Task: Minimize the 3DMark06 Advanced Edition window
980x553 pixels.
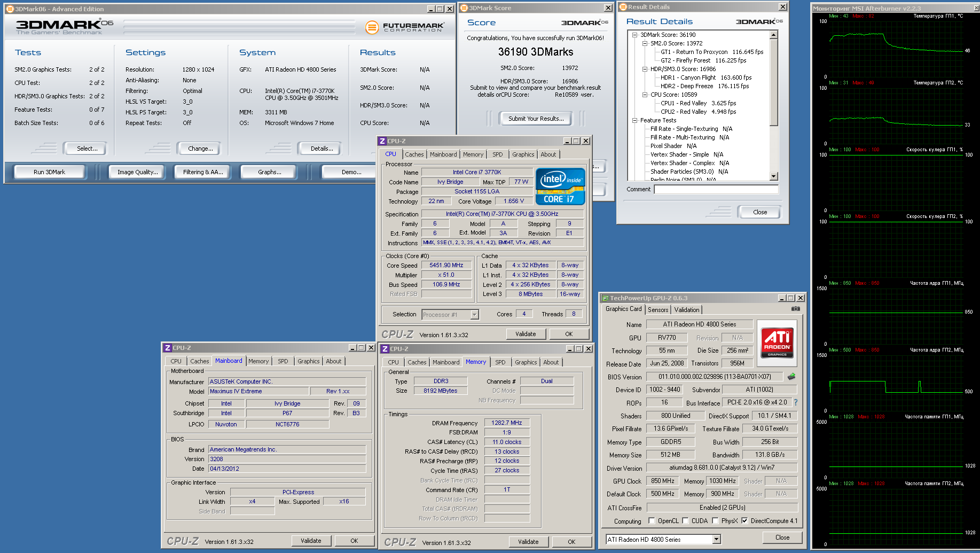Action: 431,9
